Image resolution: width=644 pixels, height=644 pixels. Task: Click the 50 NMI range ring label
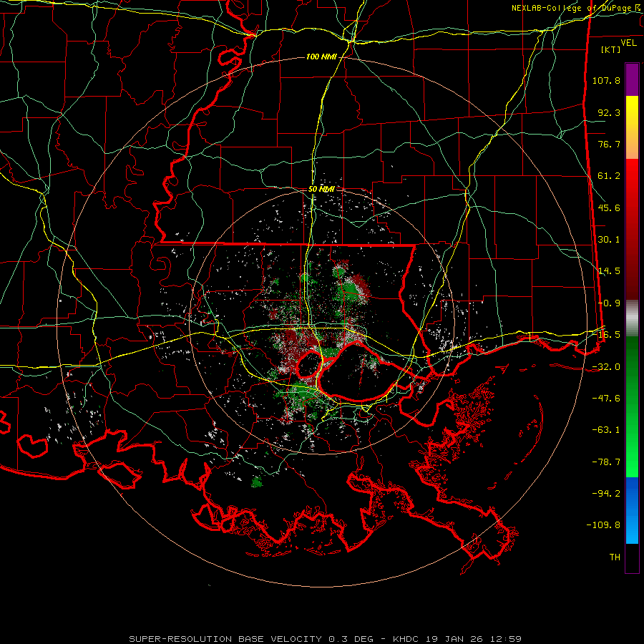tap(321, 190)
